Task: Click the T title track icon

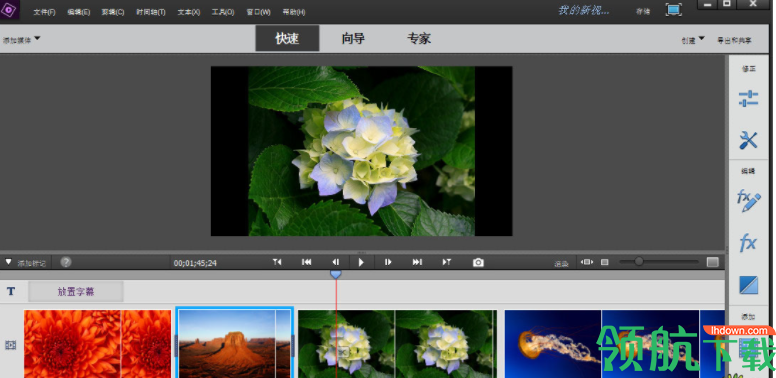Action: click(11, 291)
